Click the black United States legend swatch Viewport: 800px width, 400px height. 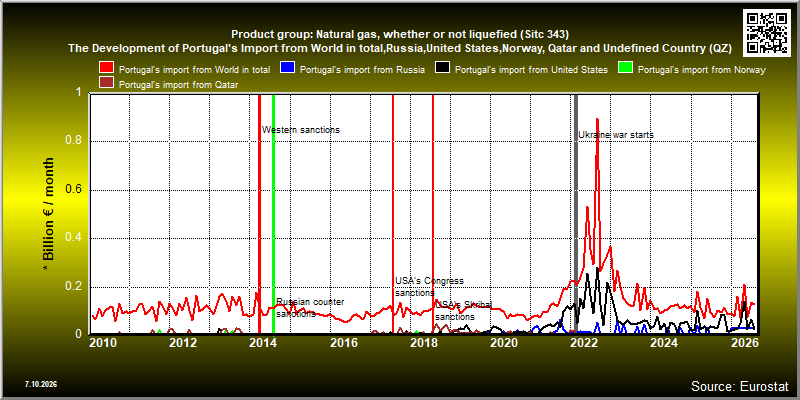tap(442, 68)
